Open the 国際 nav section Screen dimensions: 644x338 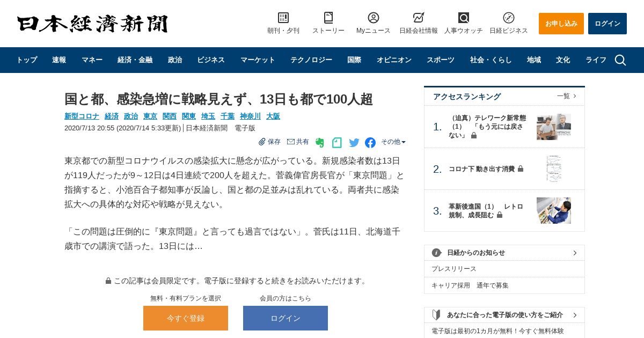pyautogui.click(x=354, y=60)
